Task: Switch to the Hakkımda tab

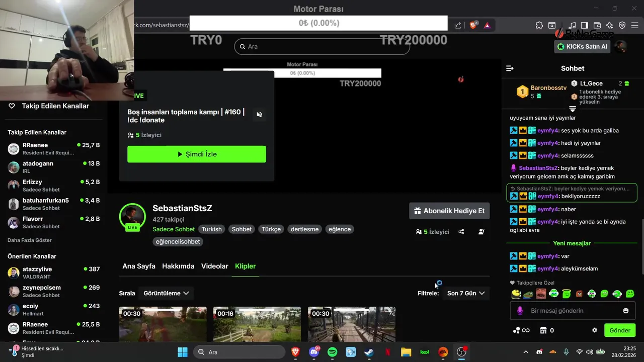Action: click(178, 266)
